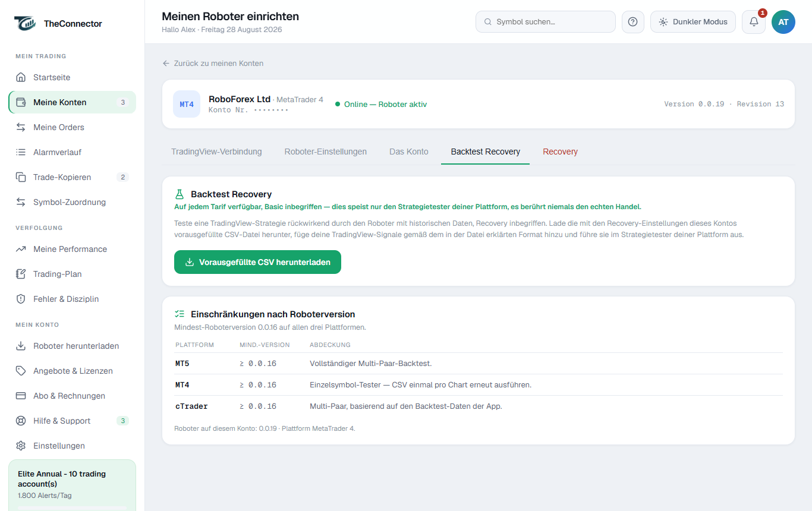812x511 pixels.
Task: Click the AT user avatar
Action: pos(783,22)
